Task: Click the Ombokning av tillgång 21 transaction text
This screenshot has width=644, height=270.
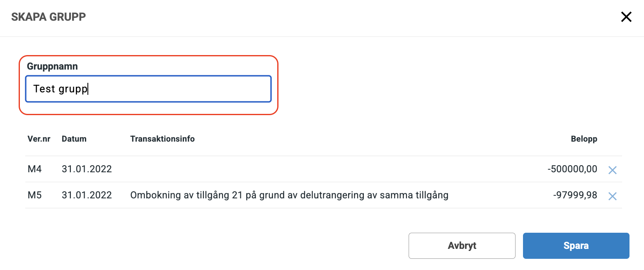Action: point(289,195)
